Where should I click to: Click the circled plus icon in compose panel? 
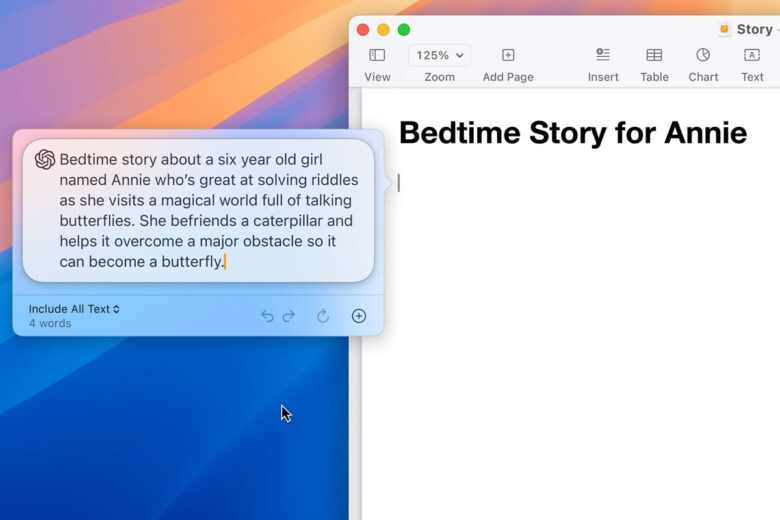tap(359, 316)
